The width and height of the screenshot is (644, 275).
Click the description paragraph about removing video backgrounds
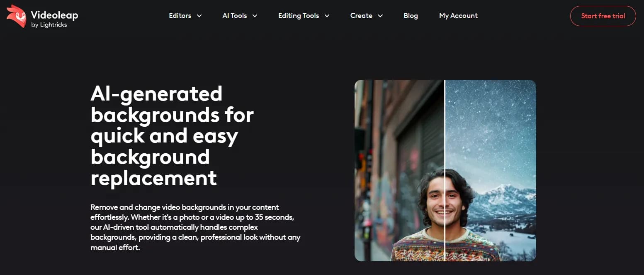tap(195, 227)
